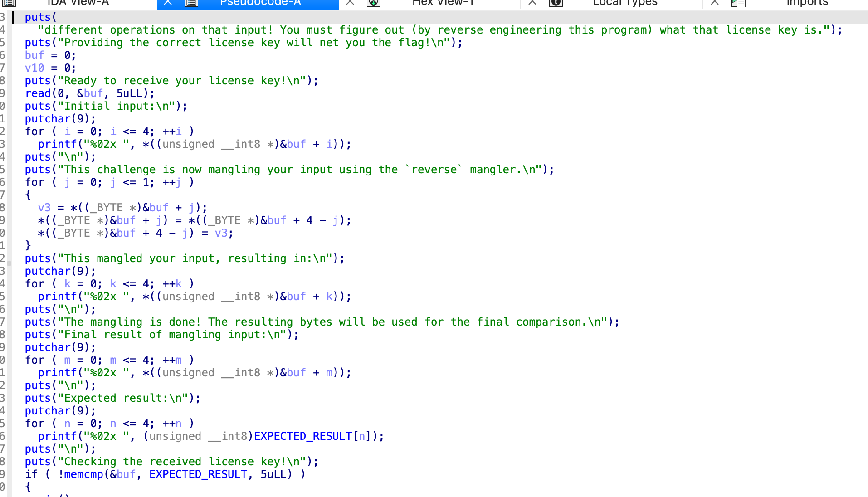Click the Pseudocode-A tab's document icon
868x497 pixels.
point(191,3)
